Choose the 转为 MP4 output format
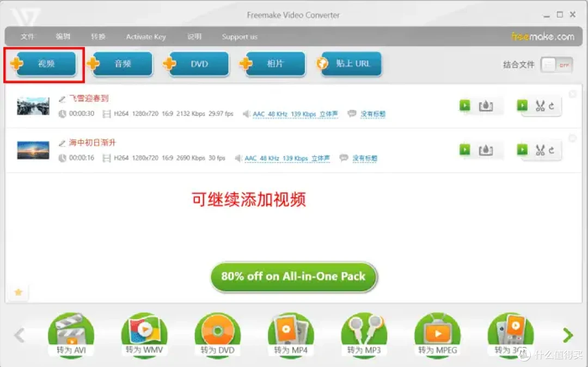Screen dimensions: 588x367 [291, 335]
